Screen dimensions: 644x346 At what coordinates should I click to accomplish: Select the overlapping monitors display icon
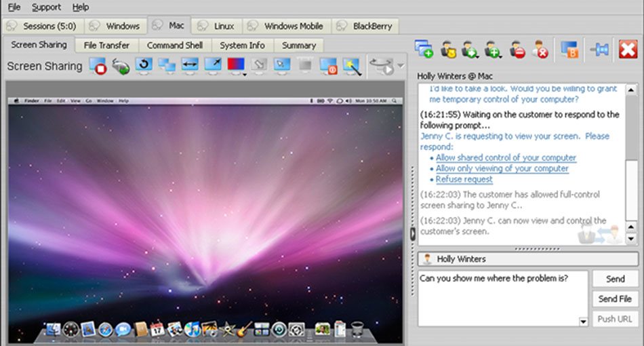pos(167,66)
